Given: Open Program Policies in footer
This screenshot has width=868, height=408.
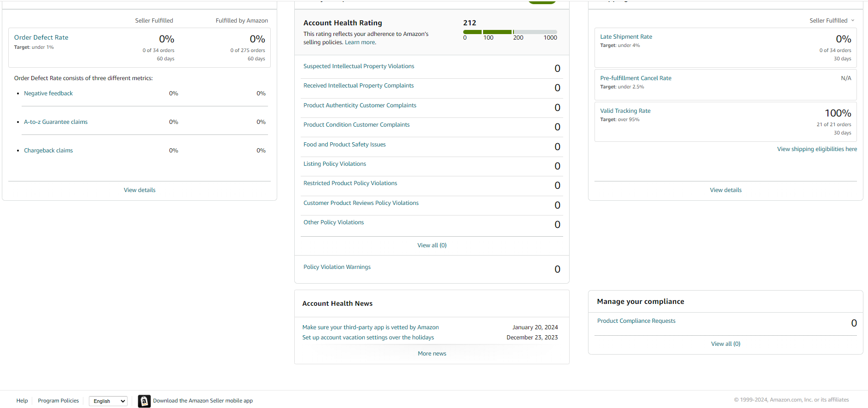Looking at the screenshot, I should pos(58,401).
